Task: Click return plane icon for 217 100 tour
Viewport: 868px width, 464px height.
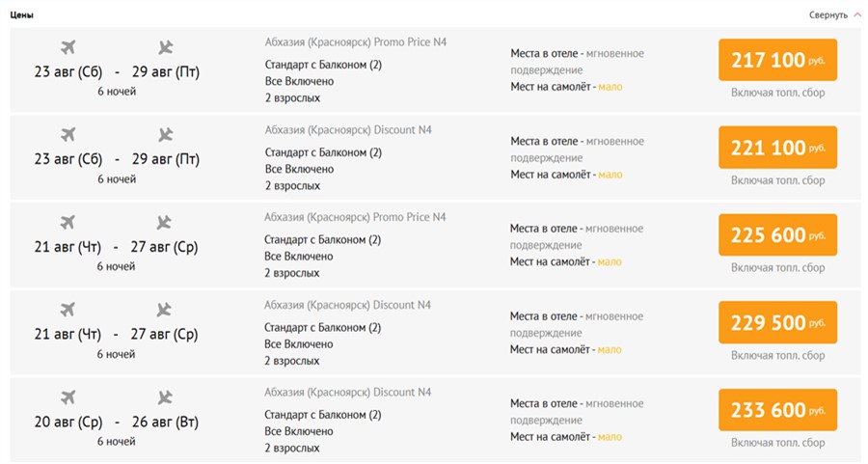Action: [x=165, y=47]
